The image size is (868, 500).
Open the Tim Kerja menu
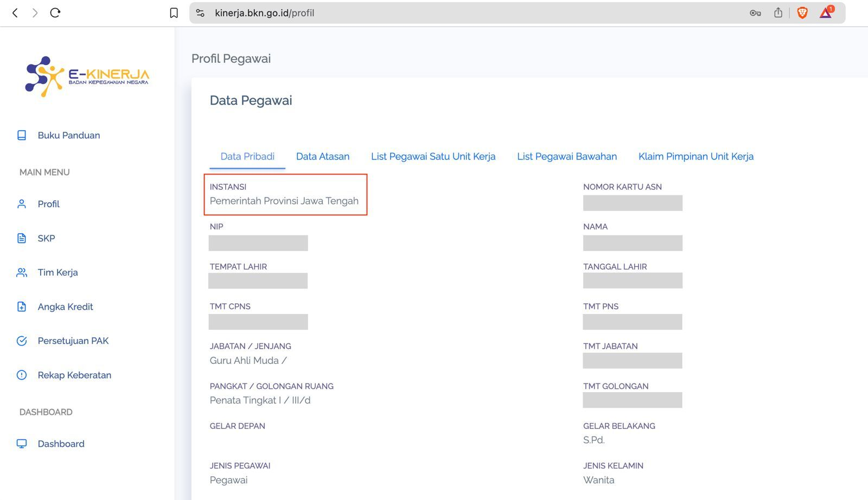pos(58,272)
